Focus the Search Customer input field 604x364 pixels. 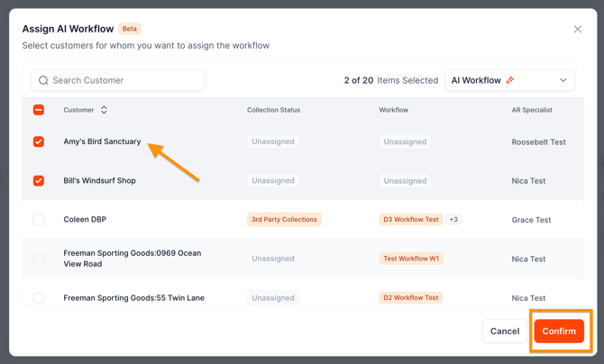click(x=118, y=80)
